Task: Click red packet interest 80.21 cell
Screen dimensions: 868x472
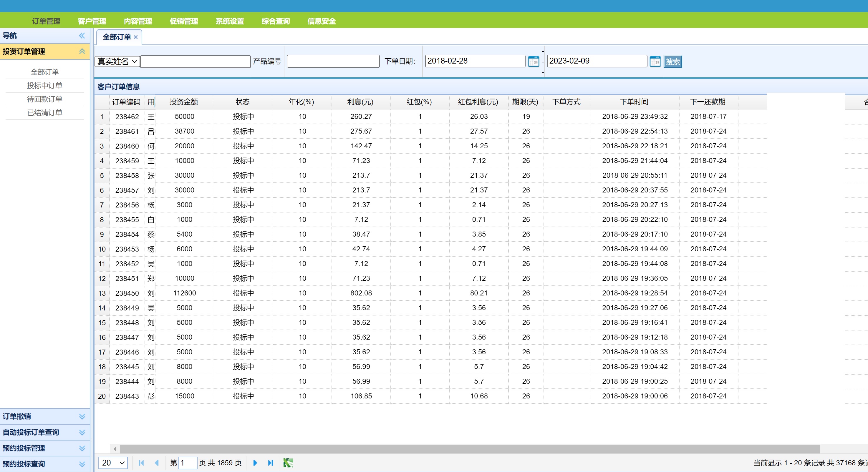Action: pyautogui.click(x=479, y=293)
